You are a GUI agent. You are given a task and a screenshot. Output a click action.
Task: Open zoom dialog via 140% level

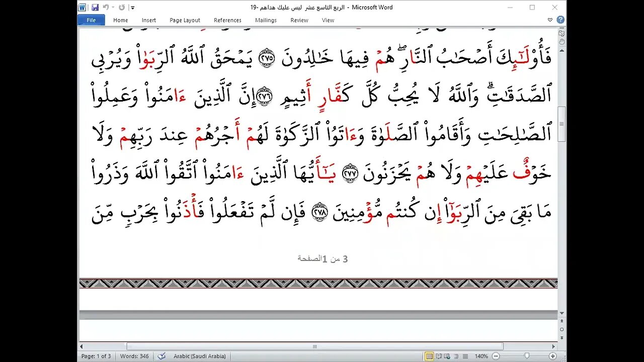click(481, 356)
